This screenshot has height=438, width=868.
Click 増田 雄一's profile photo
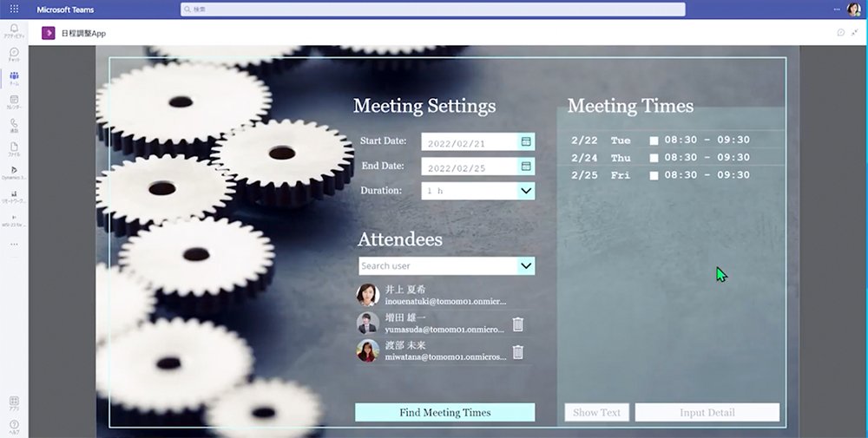pyautogui.click(x=368, y=323)
